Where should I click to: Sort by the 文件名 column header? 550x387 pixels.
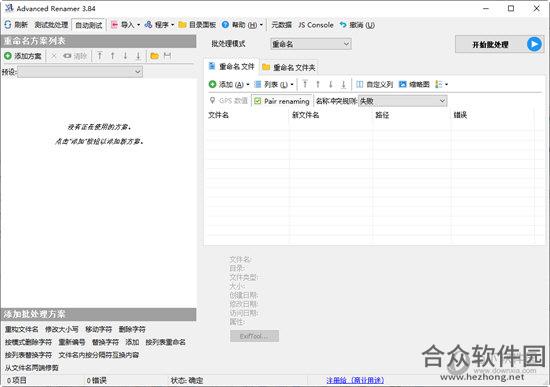coord(247,115)
